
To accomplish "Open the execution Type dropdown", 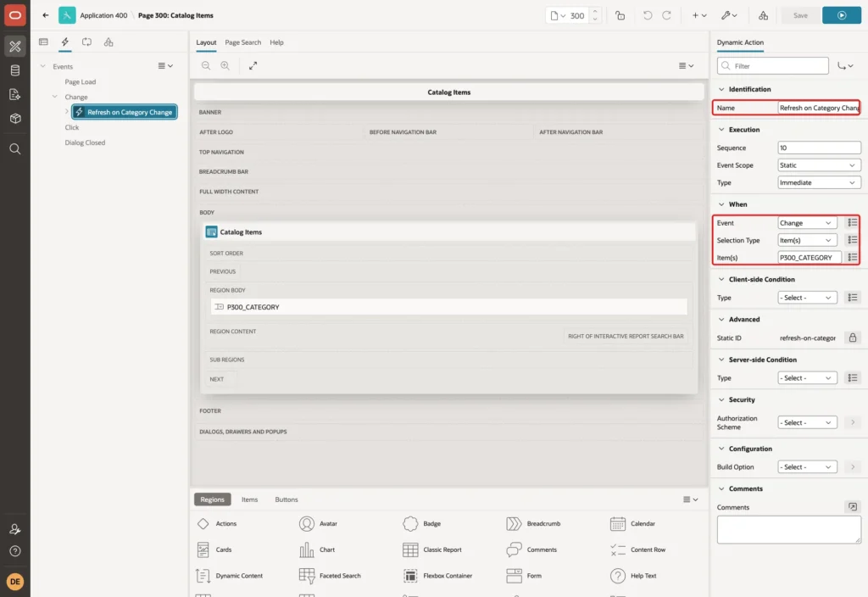I will coord(819,183).
